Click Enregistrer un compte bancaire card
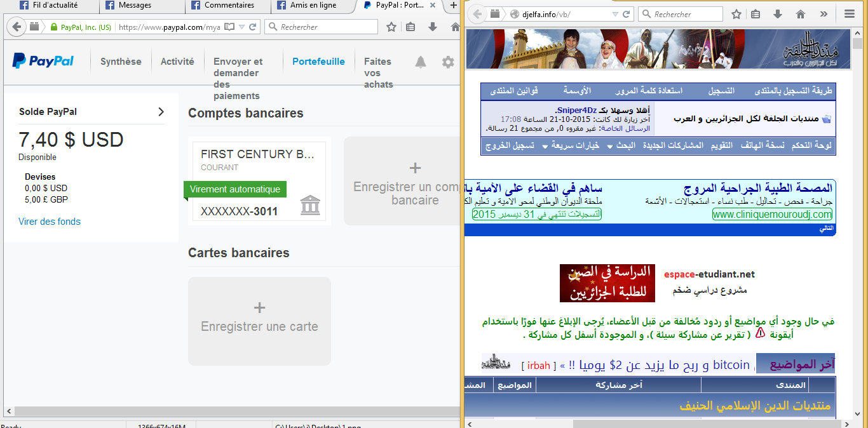868x428 pixels. (402, 181)
